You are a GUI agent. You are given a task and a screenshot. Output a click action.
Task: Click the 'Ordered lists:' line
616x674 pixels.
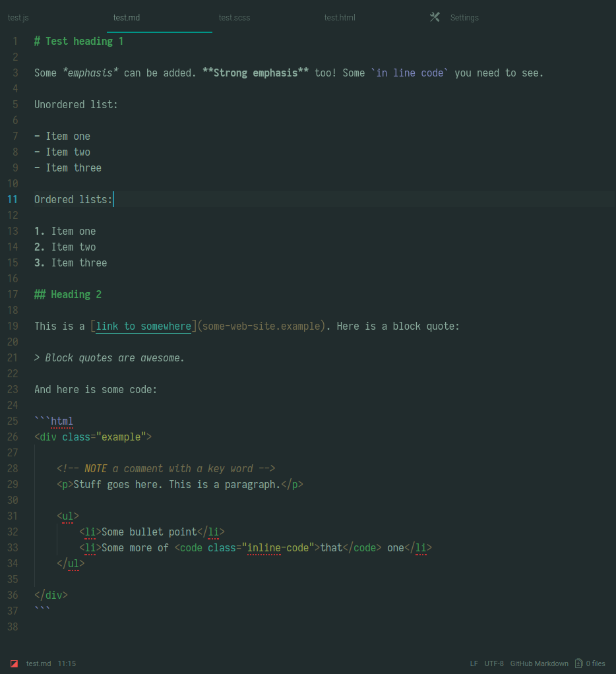(73, 199)
